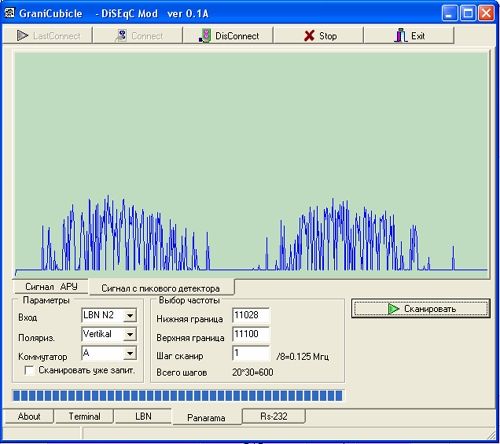Switch to the Сигнал АРУ tab
The image size is (500, 444).
(x=51, y=287)
